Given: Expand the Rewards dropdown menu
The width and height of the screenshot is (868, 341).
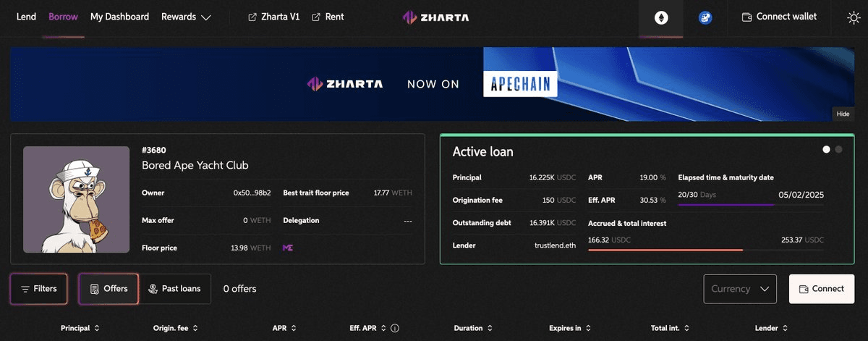Looking at the screenshot, I should coord(186,17).
